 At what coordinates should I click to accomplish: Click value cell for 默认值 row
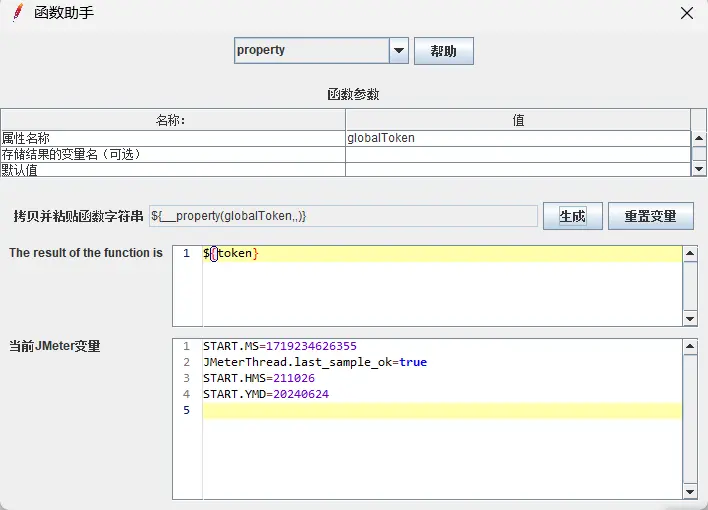coord(517,169)
